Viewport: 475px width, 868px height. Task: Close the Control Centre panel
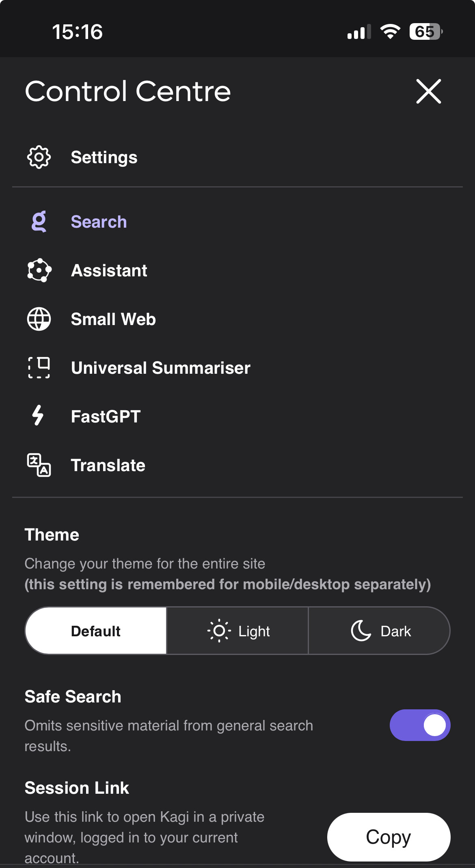[x=428, y=91]
